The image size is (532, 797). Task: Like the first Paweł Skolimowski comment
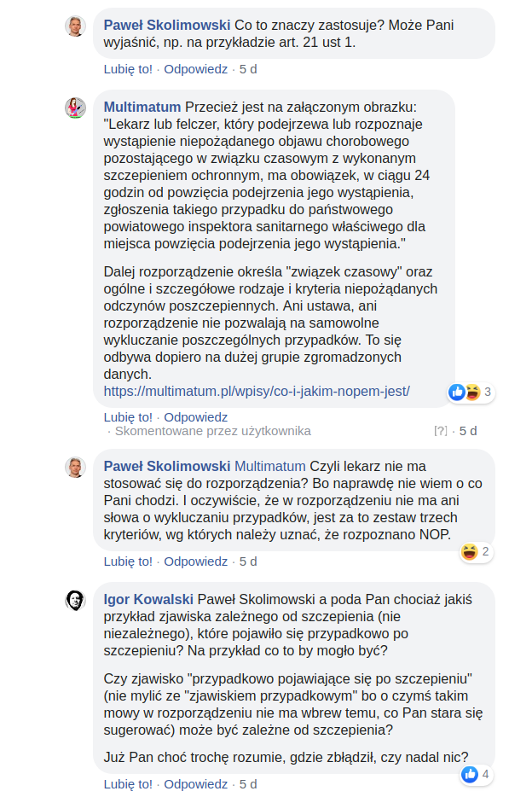128,68
